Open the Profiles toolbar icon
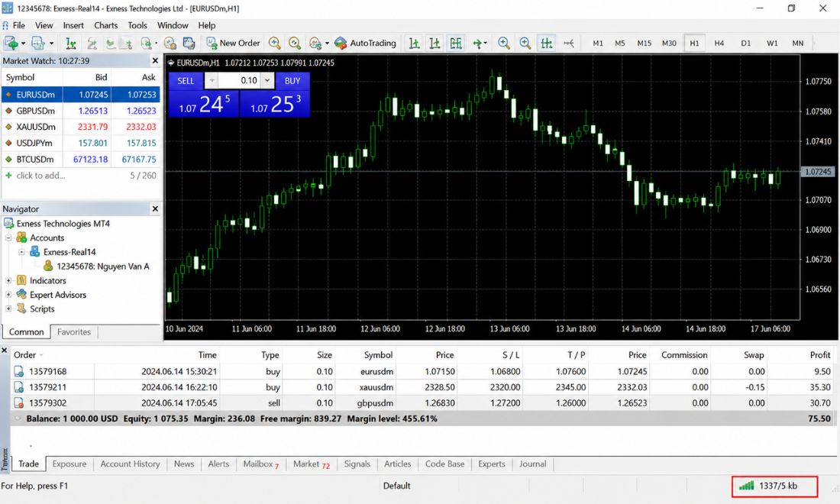The image size is (840, 504). point(38,43)
